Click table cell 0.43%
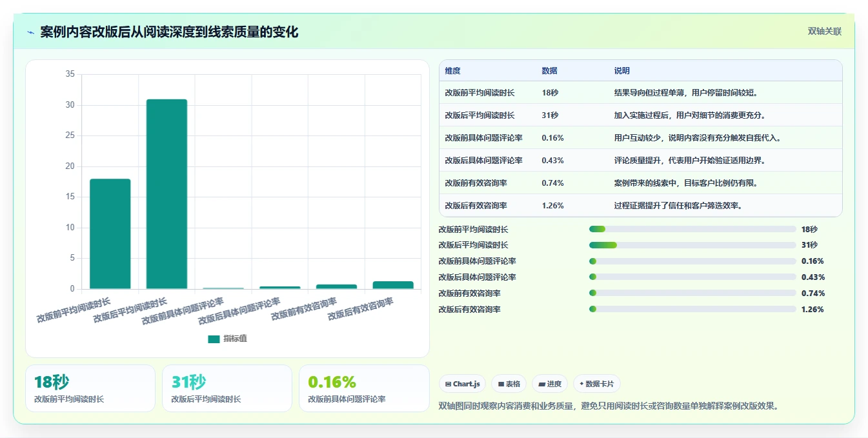 [553, 161]
